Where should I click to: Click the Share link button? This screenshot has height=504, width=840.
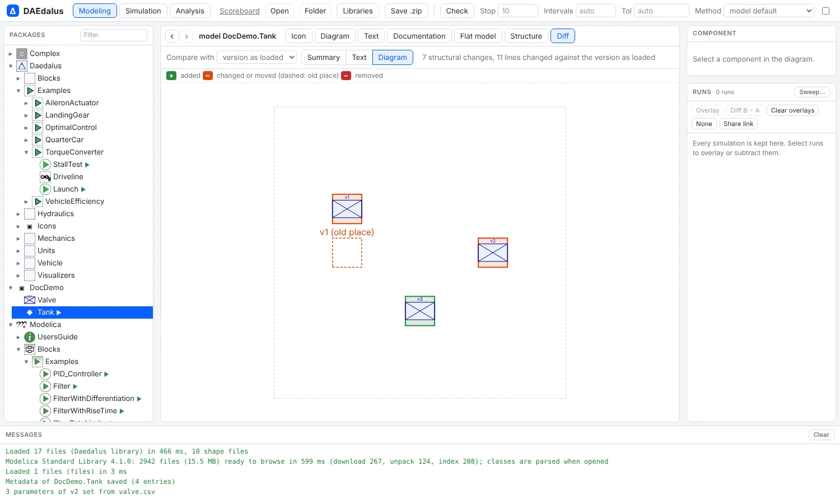pos(738,124)
